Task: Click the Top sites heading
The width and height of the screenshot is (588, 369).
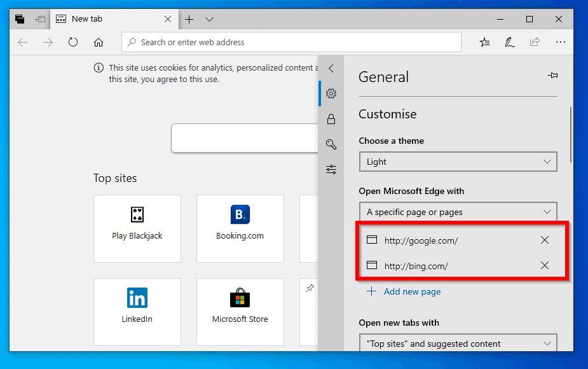Action: pos(115,178)
